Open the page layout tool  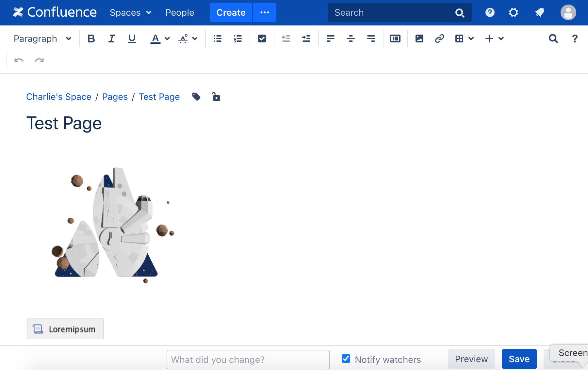(x=395, y=39)
